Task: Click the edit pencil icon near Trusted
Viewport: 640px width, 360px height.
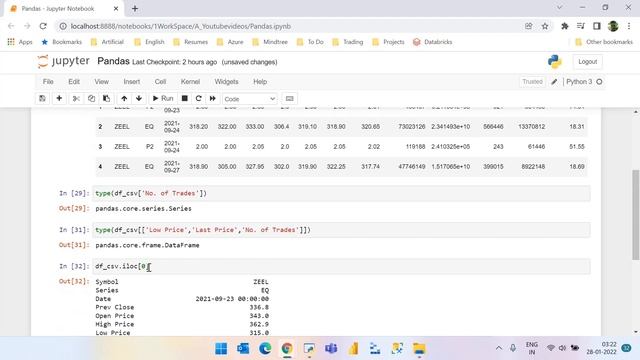Action: pos(554,82)
